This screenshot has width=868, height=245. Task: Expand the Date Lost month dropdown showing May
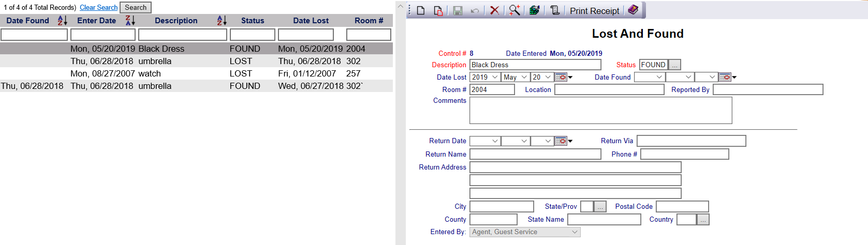pyautogui.click(x=515, y=77)
